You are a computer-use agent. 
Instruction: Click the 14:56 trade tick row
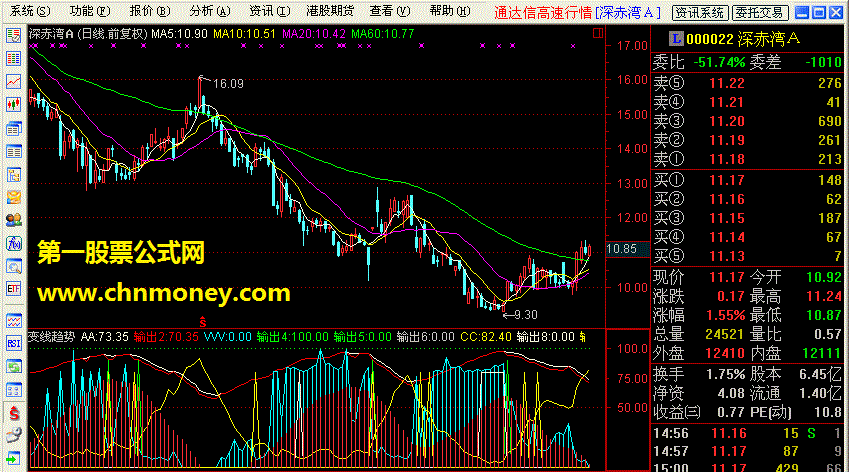(747, 433)
